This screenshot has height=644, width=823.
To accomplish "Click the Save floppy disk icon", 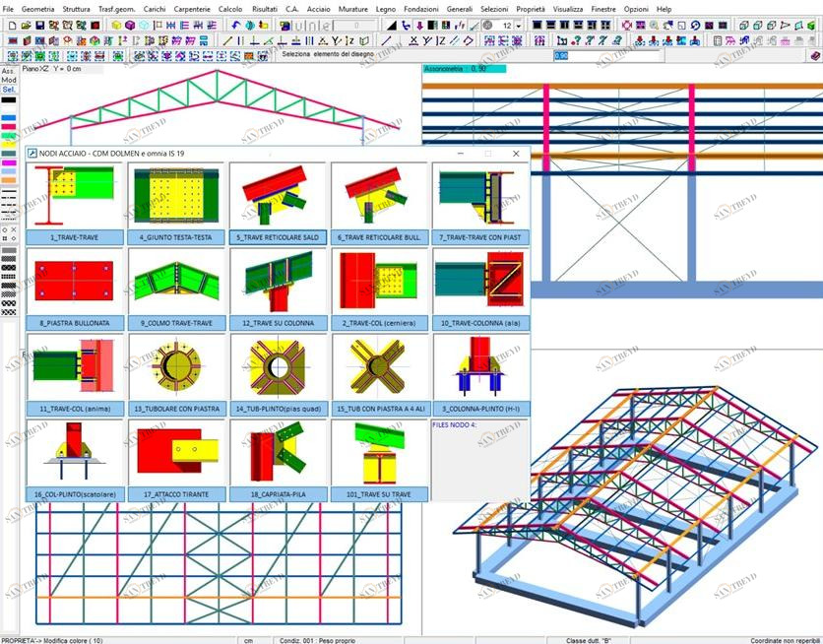I will pyautogui.click(x=39, y=25).
